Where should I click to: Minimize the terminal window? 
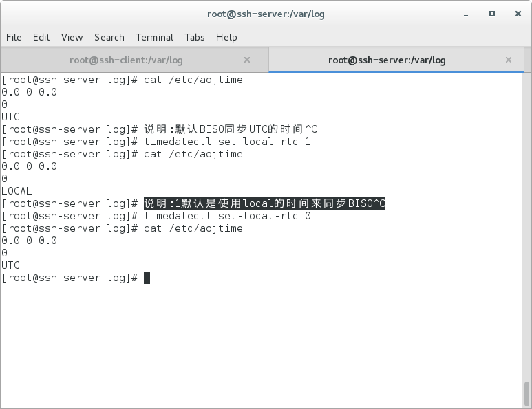click(466, 14)
